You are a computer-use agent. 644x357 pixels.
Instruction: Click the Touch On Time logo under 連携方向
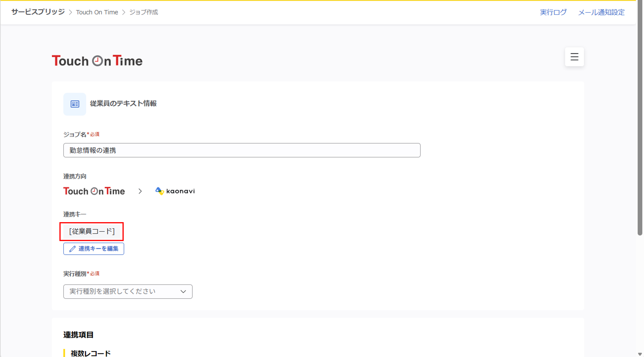[x=94, y=191]
